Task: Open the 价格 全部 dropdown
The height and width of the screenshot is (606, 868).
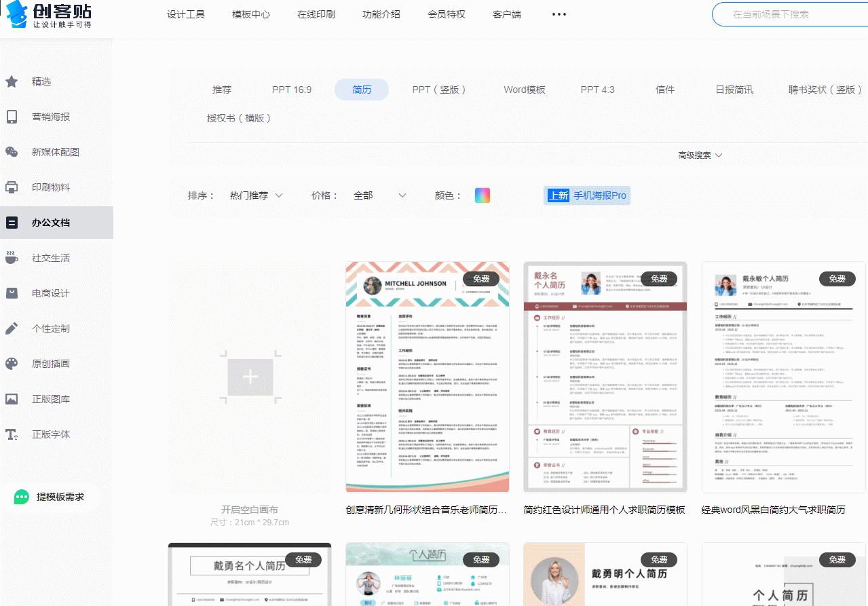Action: click(x=380, y=195)
